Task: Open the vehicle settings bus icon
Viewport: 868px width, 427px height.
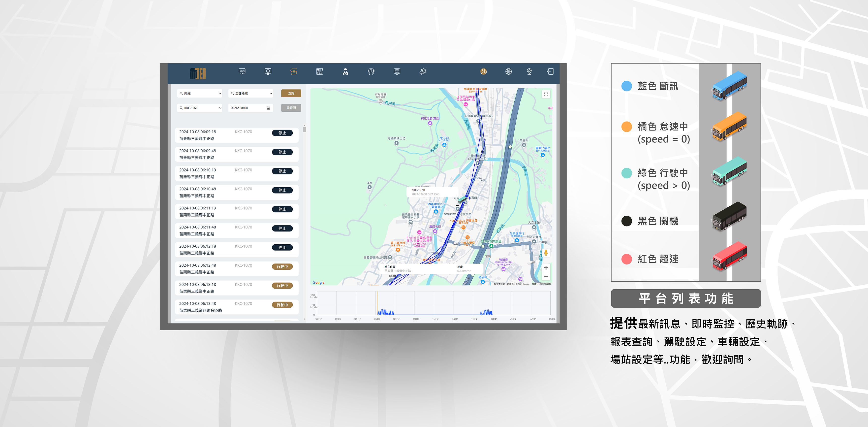Action: 371,71
